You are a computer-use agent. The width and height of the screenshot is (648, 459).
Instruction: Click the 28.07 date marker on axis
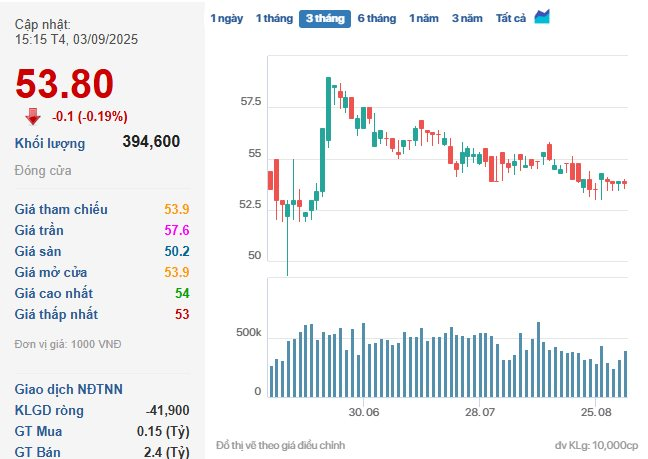[x=480, y=412]
